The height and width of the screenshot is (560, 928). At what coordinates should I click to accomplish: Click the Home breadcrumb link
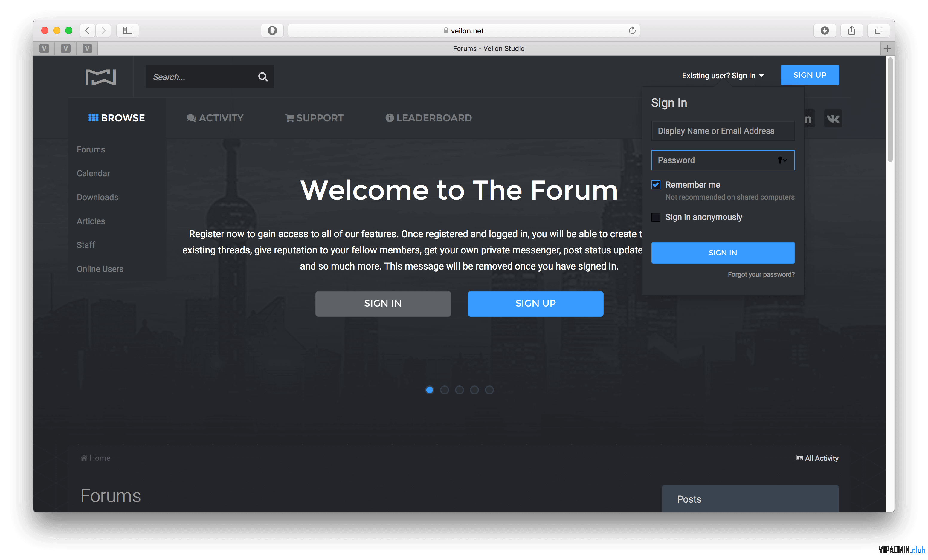[x=96, y=458]
